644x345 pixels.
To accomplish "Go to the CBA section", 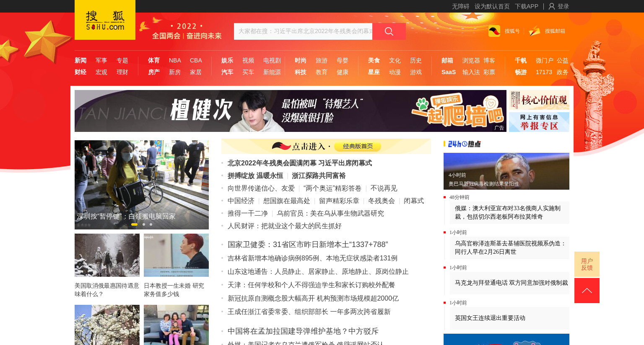I will point(196,60).
